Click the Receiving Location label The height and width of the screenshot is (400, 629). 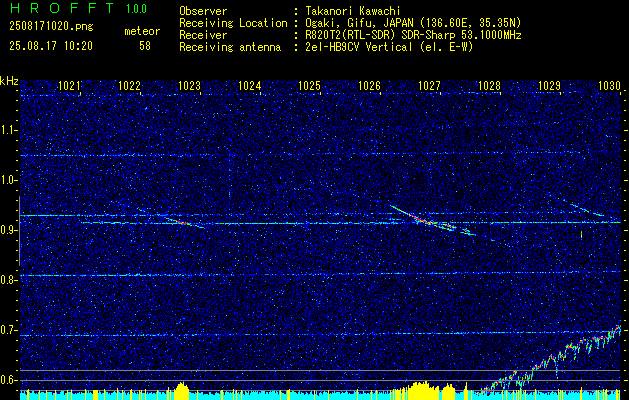pyautogui.click(x=233, y=23)
